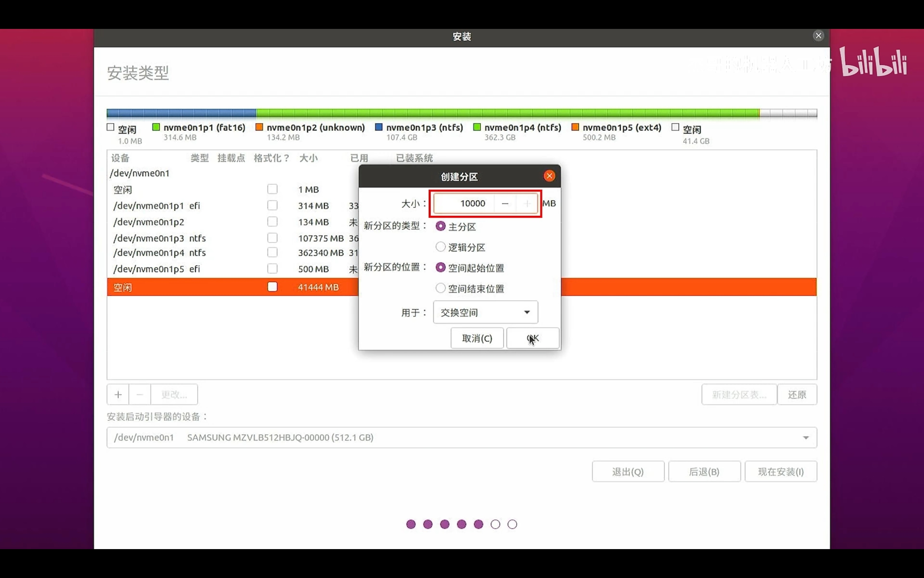Close the 创建分区 dialog with the red X
The height and width of the screenshot is (578, 924).
coord(549,176)
